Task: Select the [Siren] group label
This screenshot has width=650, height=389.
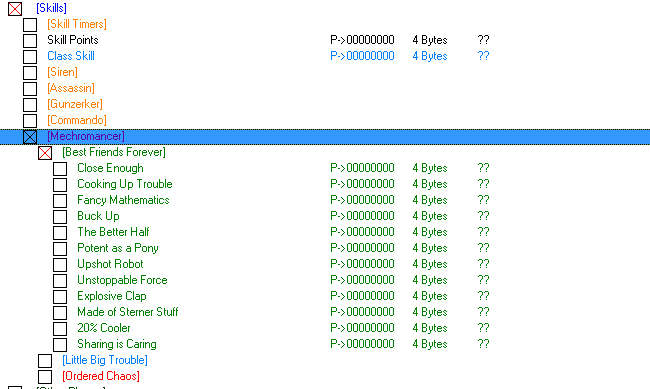Action: (x=62, y=72)
